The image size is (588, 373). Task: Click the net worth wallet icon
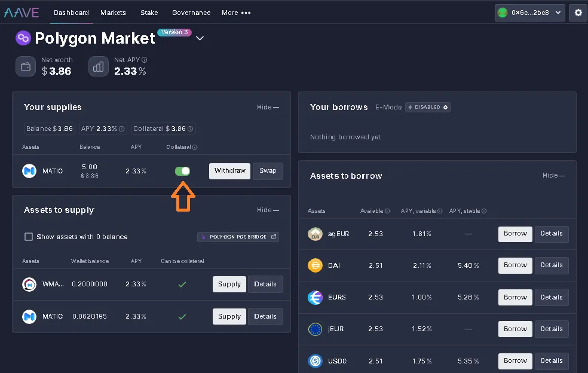tap(26, 66)
